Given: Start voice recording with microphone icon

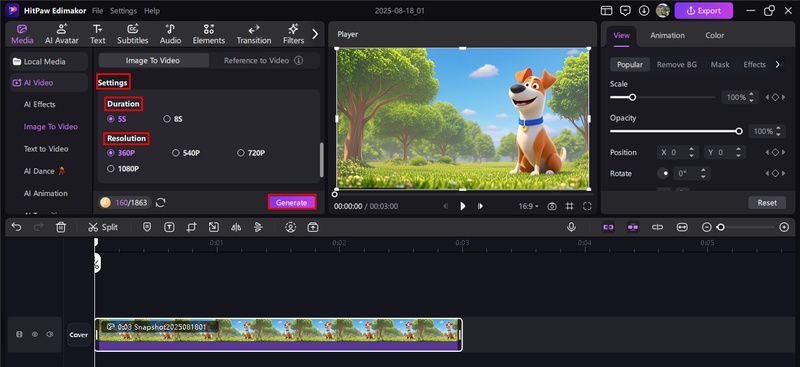Looking at the screenshot, I should (x=571, y=227).
